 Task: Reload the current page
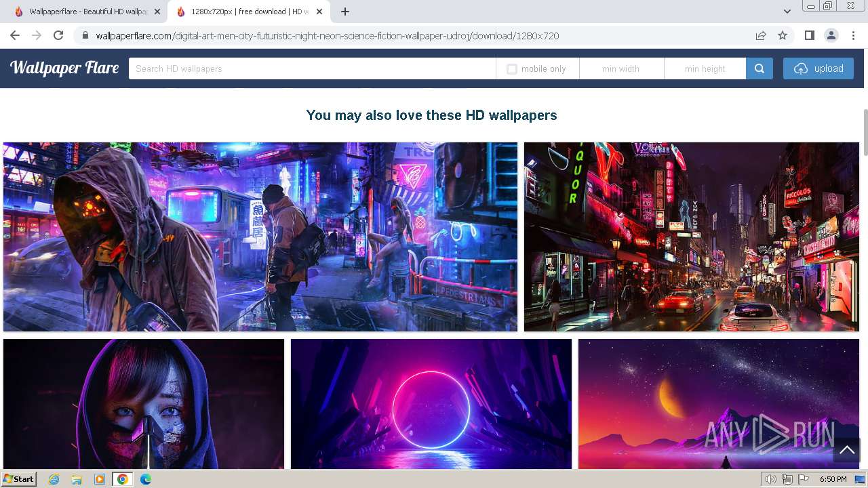point(58,35)
